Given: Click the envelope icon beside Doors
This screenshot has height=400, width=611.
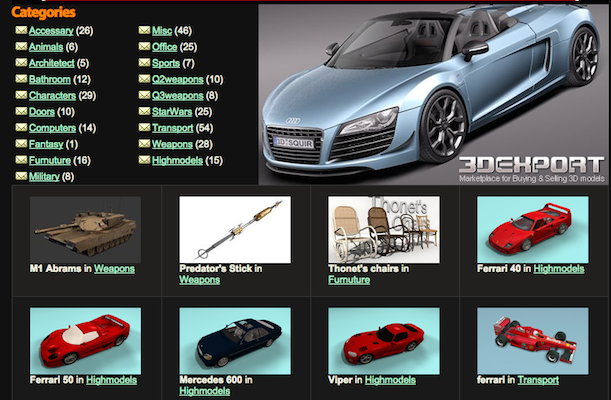Looking at the screenshot, I should pyautogui.click(x=21, y=111).
